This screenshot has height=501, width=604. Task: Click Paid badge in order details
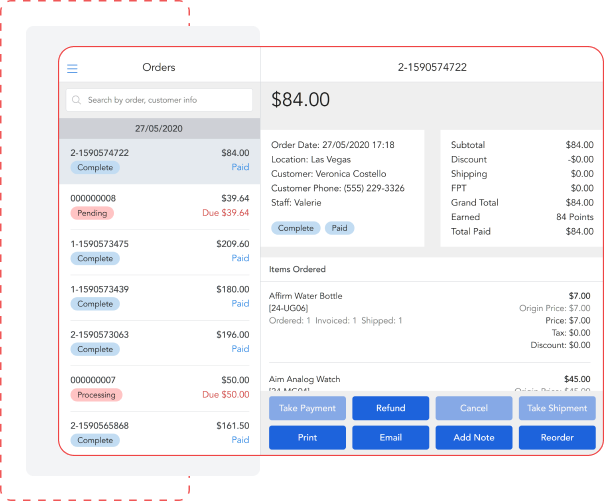pyautogui.click(x=339, y=228)
